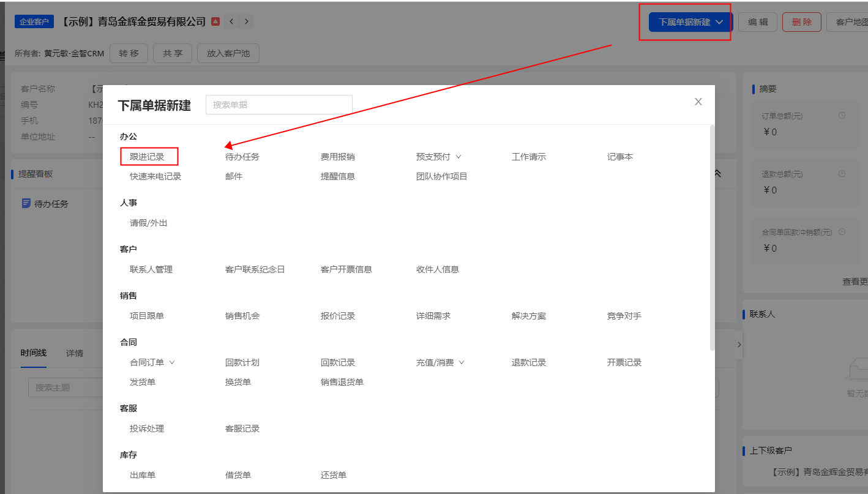Click the clock icon next to 订单总额(元)
The height and width of the screenshot is (494, 868).
point(842,116)
